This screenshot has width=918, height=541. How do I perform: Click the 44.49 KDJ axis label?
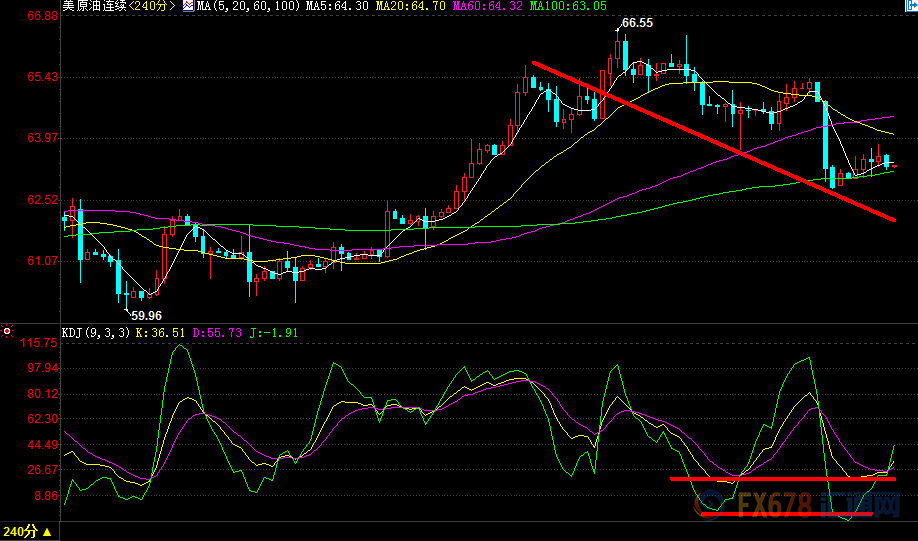tap(43, 444)
